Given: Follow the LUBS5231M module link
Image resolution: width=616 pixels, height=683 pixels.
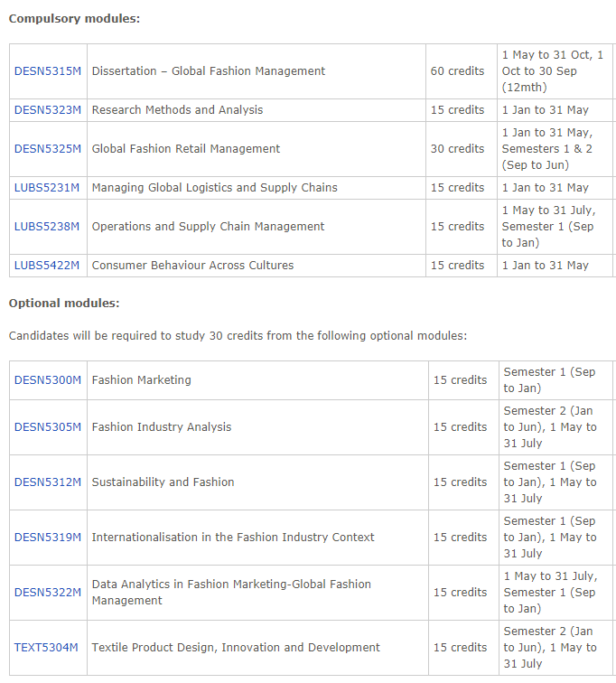Looking at the screenshot, I should pyautogui.click(x=48, y=188).
